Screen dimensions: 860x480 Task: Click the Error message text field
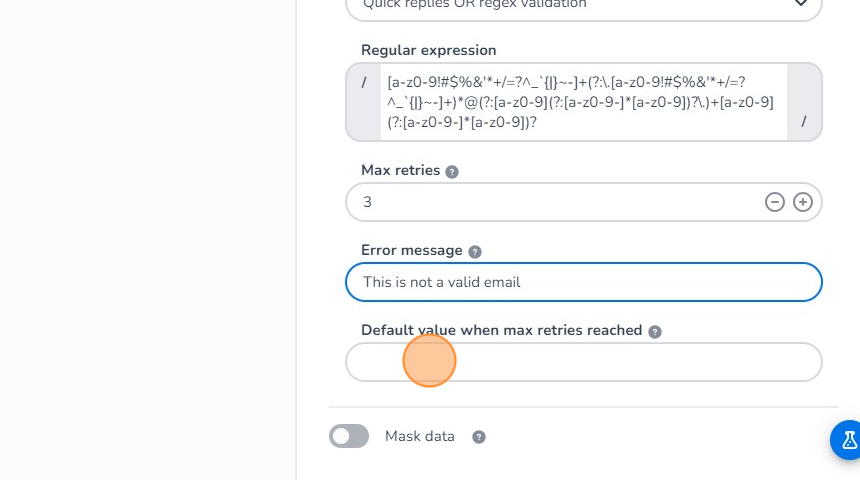click(x=583, y=282)
